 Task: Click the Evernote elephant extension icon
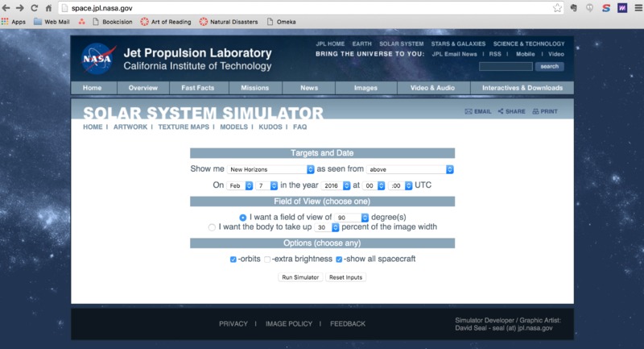574,8
